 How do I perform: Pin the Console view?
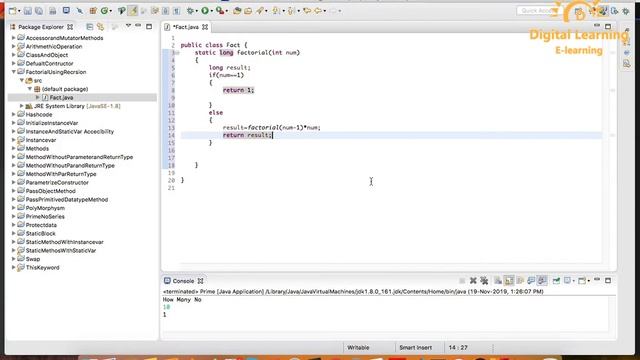[x=556, y=281]
